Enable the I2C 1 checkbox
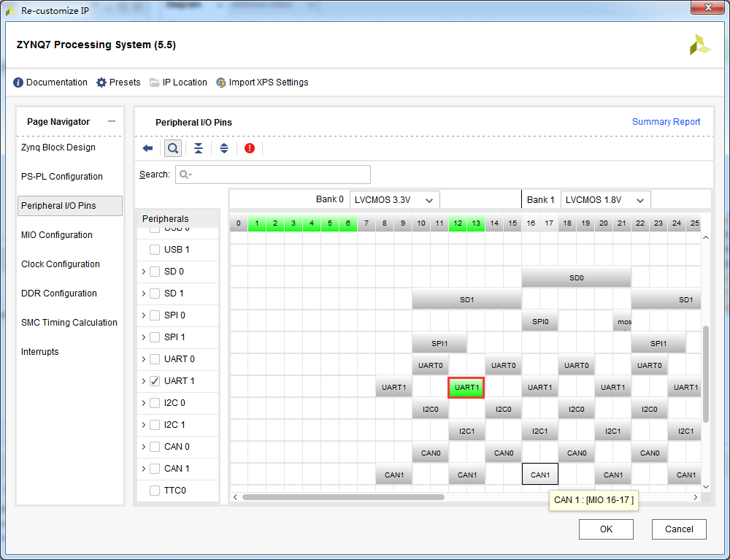Viewport: 730px width, 560px height. point(155,424)
